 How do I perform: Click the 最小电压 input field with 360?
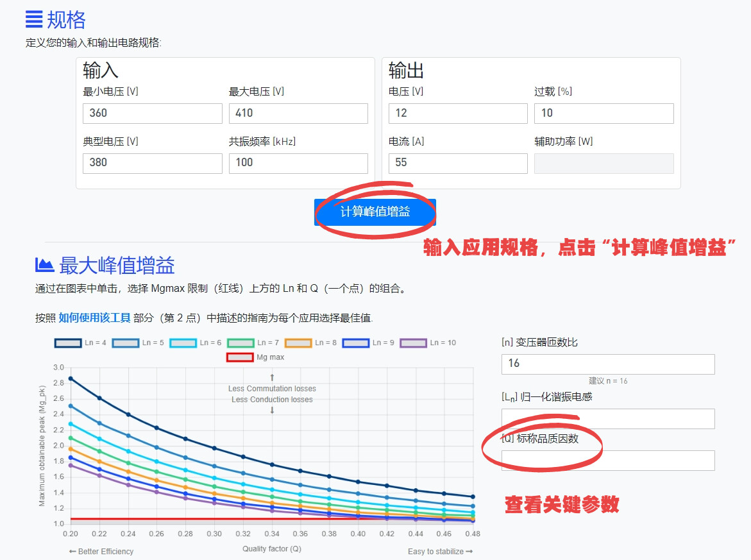click(x=152, y=114)
